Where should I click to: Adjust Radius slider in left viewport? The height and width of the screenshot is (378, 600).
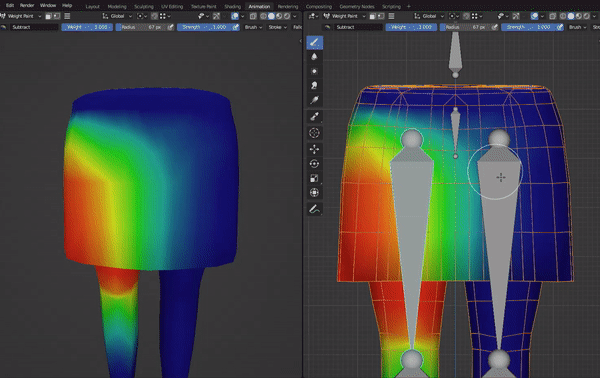(141, 27)
